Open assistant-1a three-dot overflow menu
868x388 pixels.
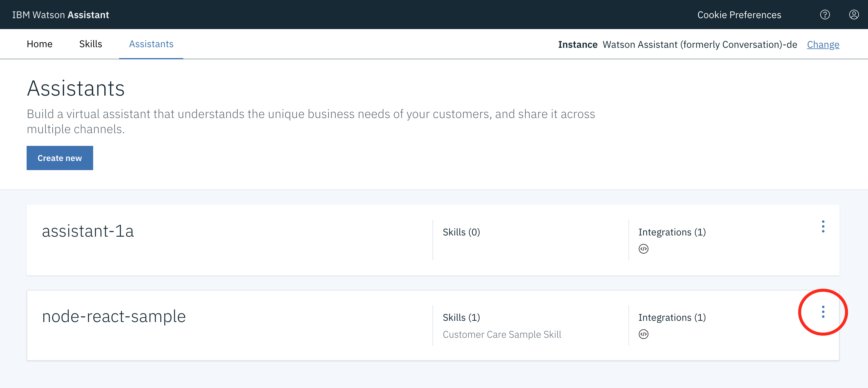[823, 226]
